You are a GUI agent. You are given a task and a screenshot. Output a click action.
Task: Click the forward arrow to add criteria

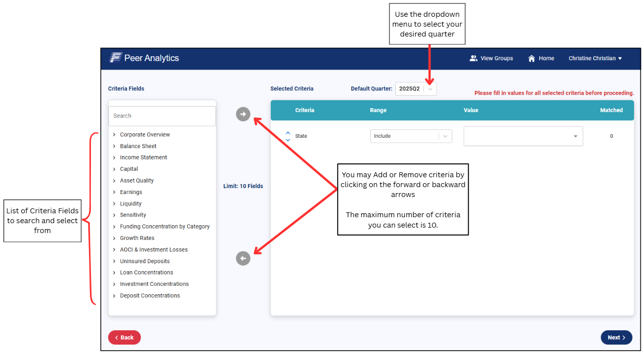pyautogui.click(x=243, y=115)
